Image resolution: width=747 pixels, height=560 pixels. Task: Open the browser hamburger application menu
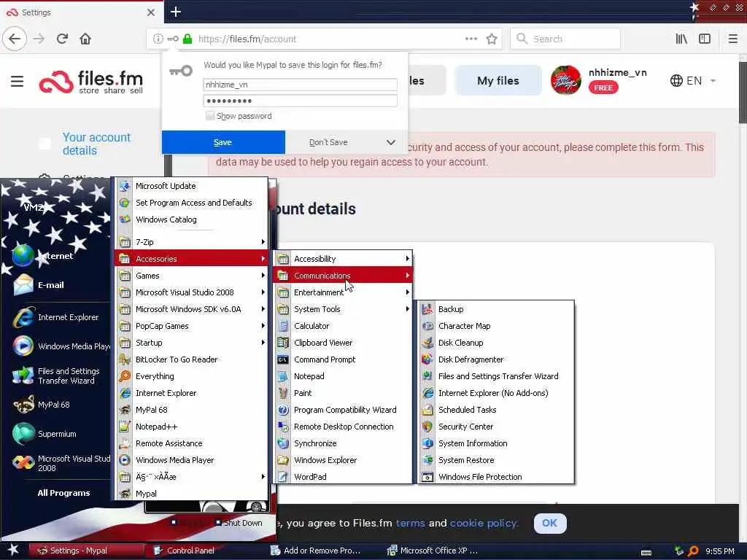pos(733,39)
